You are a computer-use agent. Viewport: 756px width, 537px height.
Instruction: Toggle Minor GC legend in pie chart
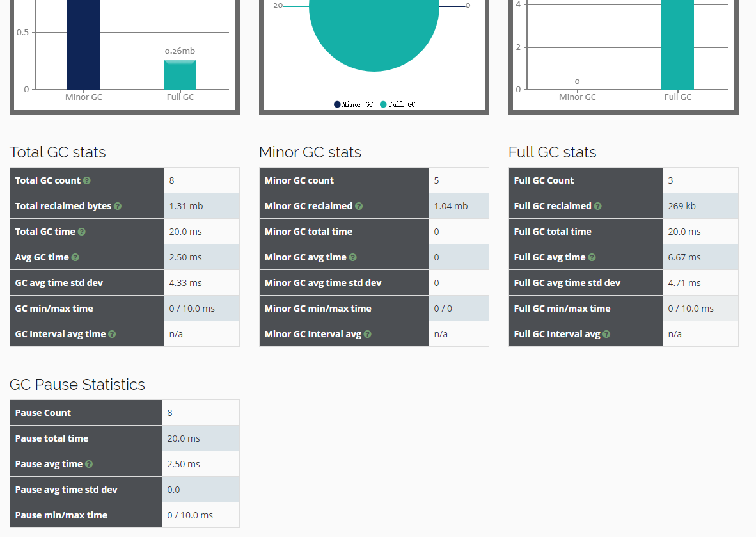point(354,104)
